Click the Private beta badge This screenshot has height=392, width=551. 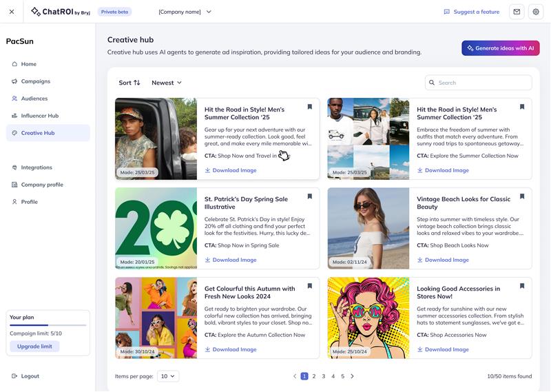point(114,12)
